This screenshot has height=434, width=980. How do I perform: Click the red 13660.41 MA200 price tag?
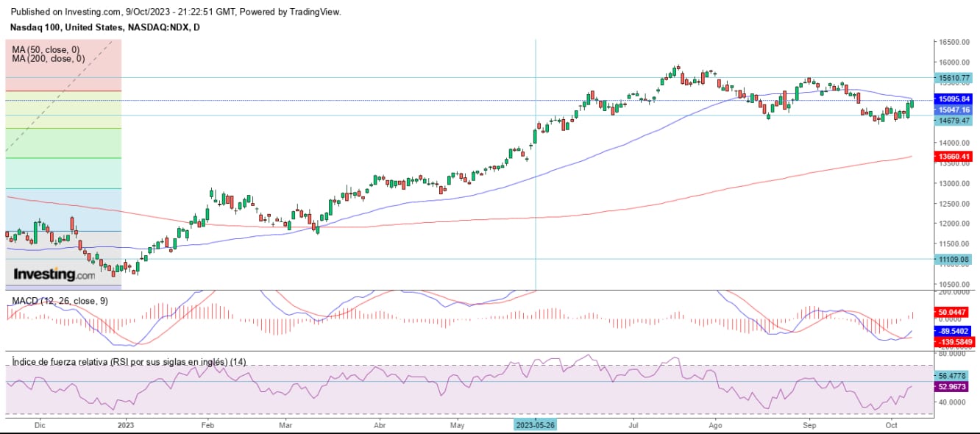pos(953,157)
